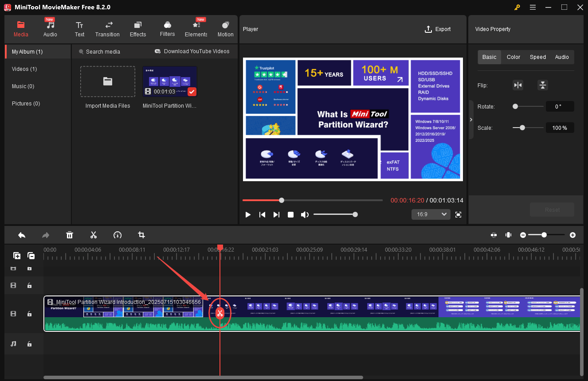Open the Motion tab
The height and width of the screenshot is (381, 588).
225,29
